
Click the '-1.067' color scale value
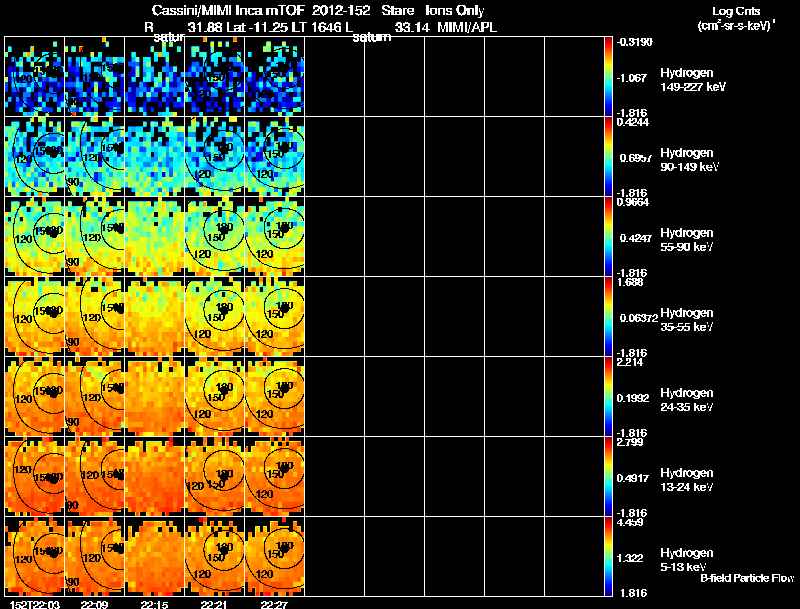click(632, 78)
